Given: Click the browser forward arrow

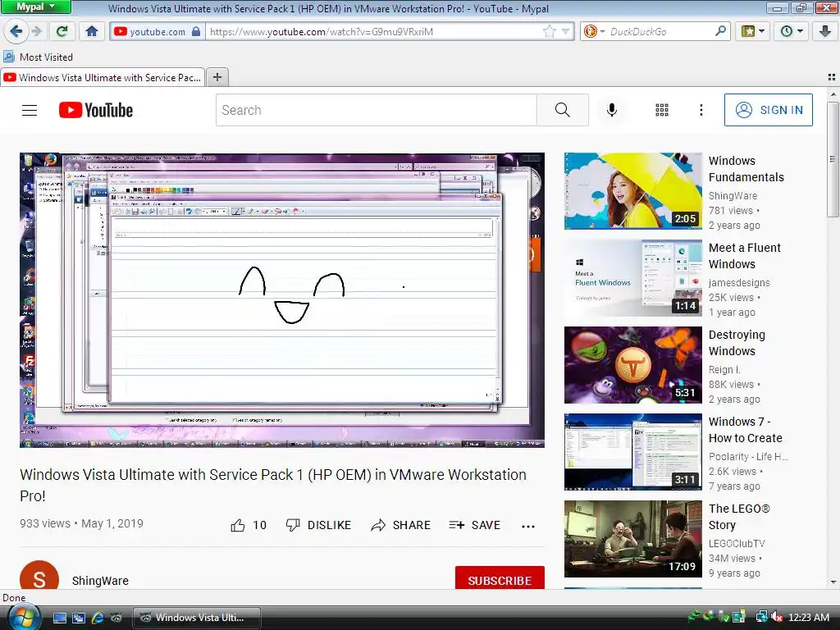Looking at the screenshot, I should click(36, 31).
